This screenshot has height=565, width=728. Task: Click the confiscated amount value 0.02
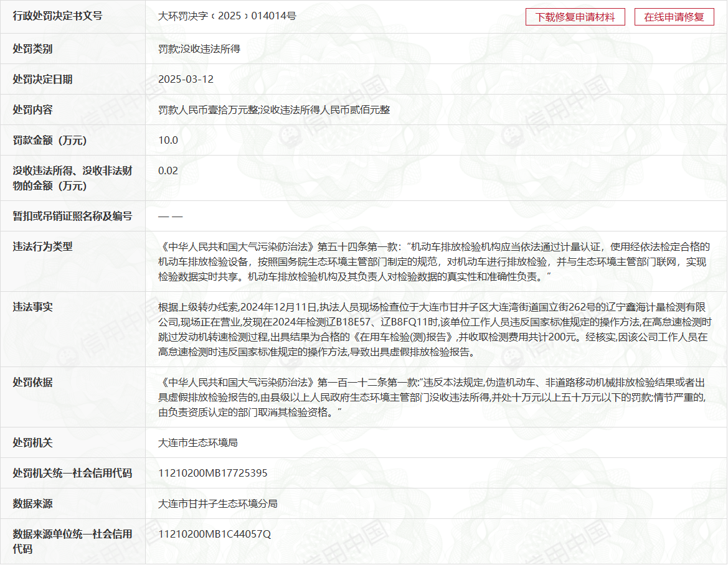[x=168, y=170]
